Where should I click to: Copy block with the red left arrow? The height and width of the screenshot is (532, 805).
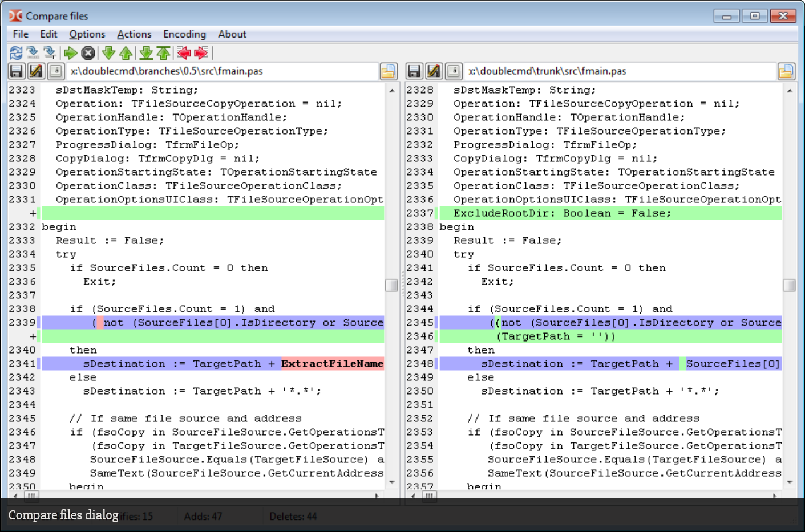coord(184,53)
